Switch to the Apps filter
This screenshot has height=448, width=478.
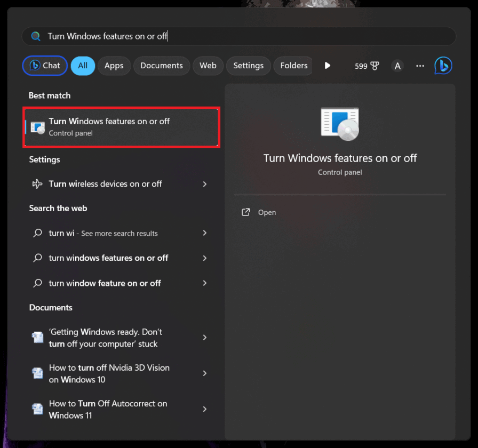[114, 66]
